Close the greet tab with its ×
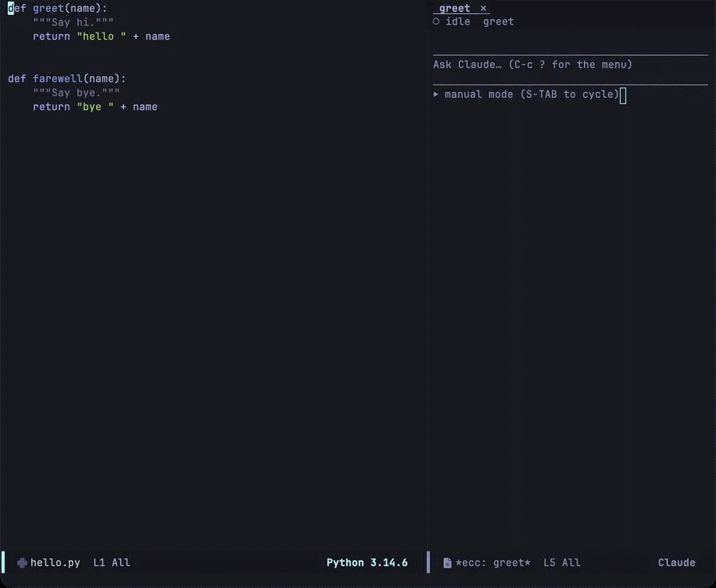This screenshot has width=716, height=588. (483, 8)
